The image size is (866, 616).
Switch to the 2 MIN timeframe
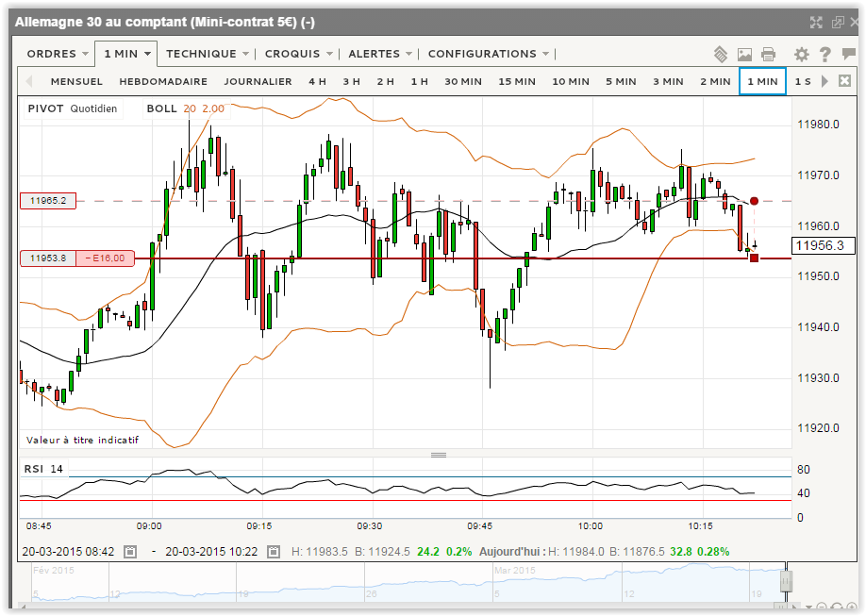[715, 81]
